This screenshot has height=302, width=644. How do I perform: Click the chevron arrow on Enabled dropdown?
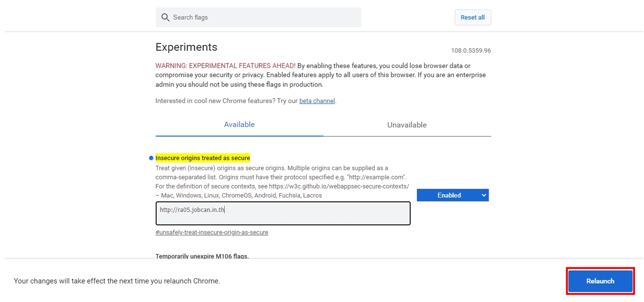pyautogui.click(x=483, y=195)
